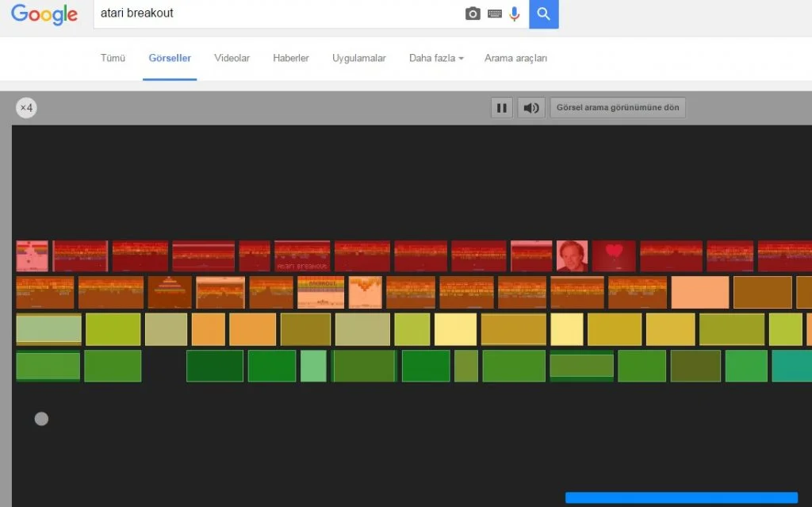812x507 pixels.
Task: Select the Görseller tab
Action: 170,58
